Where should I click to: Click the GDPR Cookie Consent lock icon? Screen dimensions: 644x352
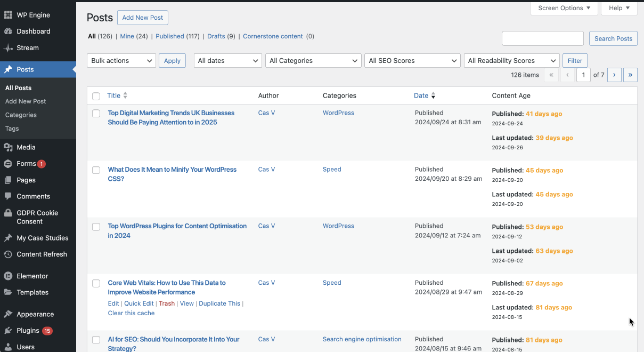[x=8, y=213]
